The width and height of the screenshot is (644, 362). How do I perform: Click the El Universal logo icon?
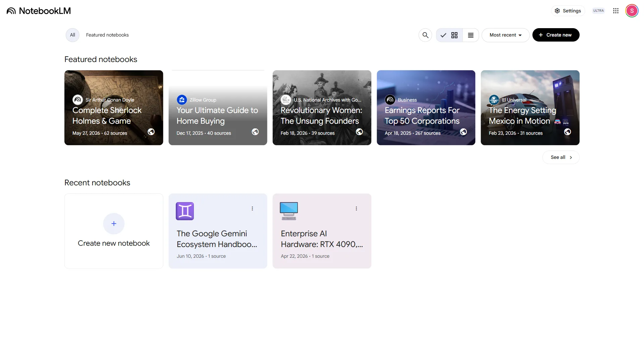pyautogui.click(x=494, y=100)
